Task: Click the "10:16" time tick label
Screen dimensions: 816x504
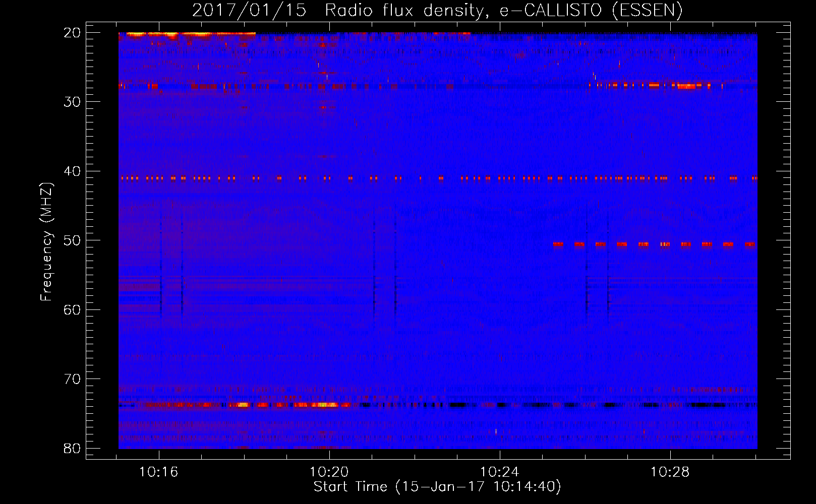Action: click(159, 472)
